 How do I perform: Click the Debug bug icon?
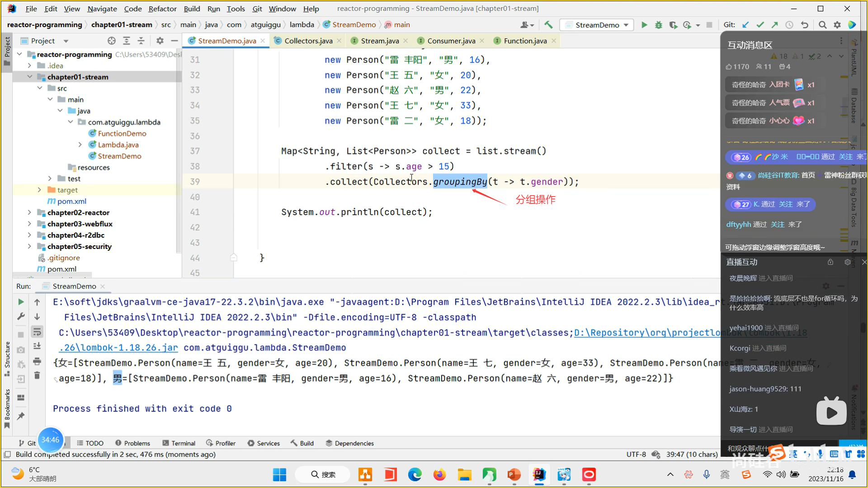click(659, 25)
